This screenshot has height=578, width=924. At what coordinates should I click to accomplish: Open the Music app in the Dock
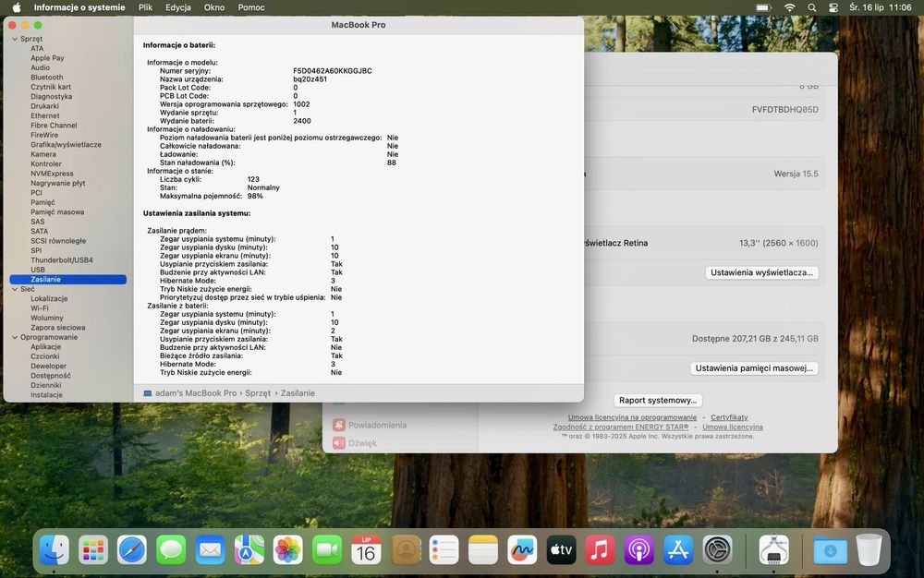[600, 550]
